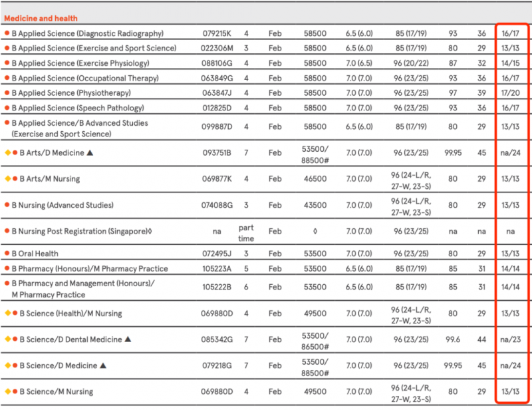Click the 17/20 value in Physiotherapy row
The height and width of the screenshot is (410, 532).
tap(511, 93)
